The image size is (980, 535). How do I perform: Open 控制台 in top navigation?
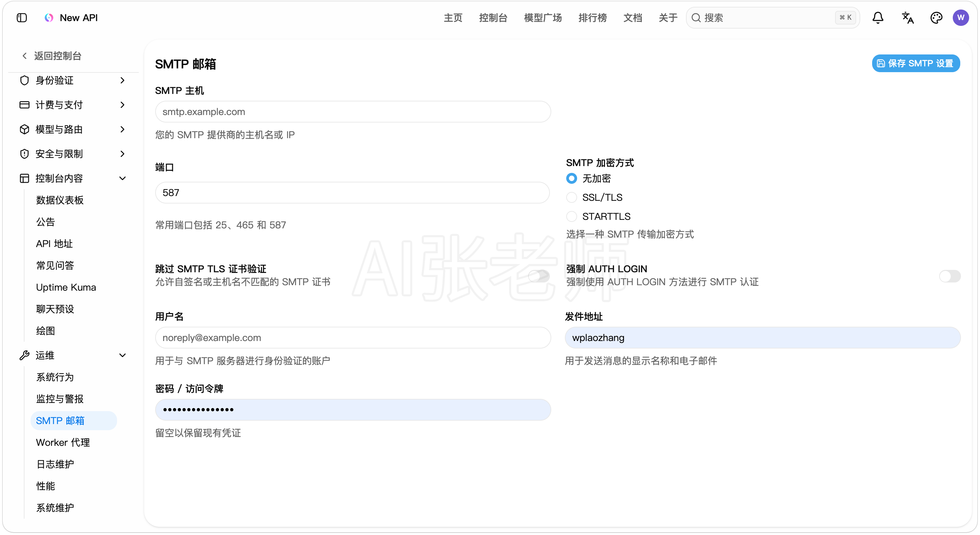click(493, 18)
